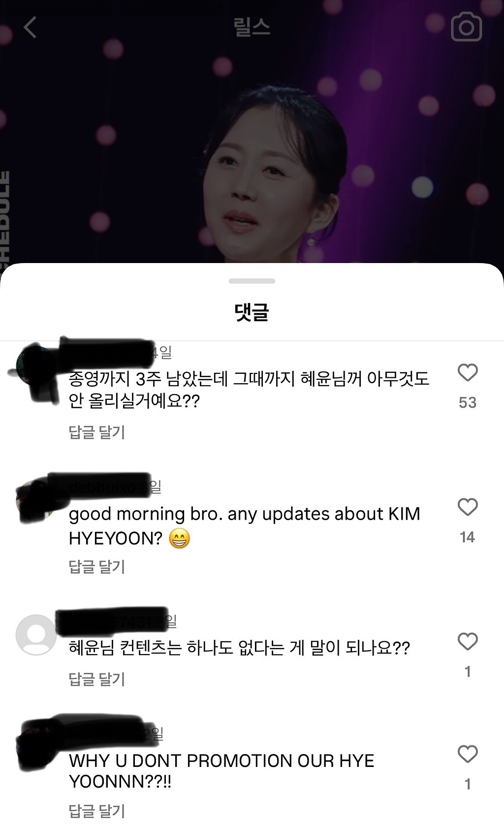This screenshot has height=829, width=504.
Task: Open first commenter's profile picture
Action: click(x=36, y=367)
